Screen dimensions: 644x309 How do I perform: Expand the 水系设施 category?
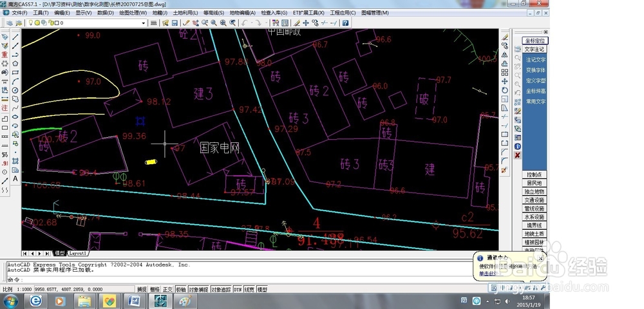[535, 217]
